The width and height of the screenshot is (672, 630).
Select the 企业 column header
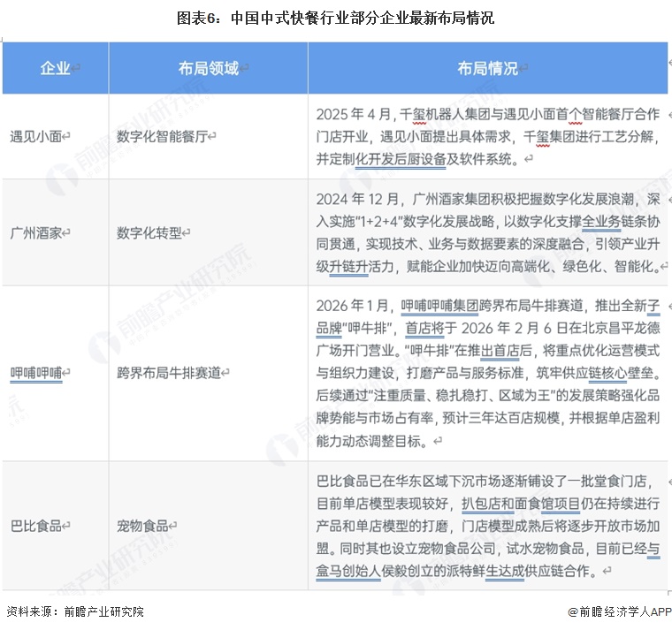(56, 68)
